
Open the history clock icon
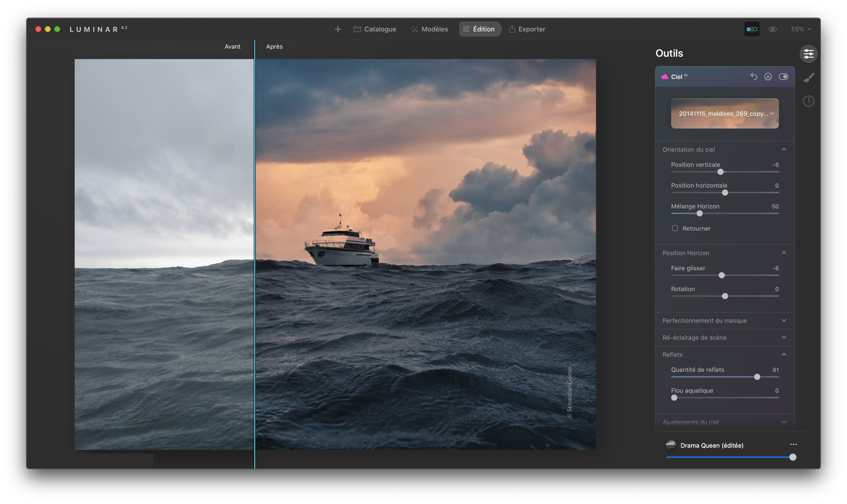coord(808,101)
